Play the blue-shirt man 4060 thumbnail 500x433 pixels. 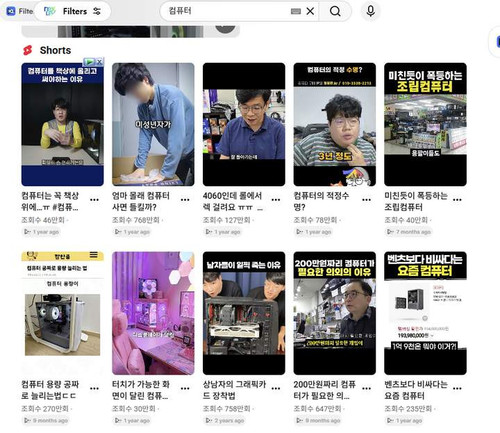244,124
